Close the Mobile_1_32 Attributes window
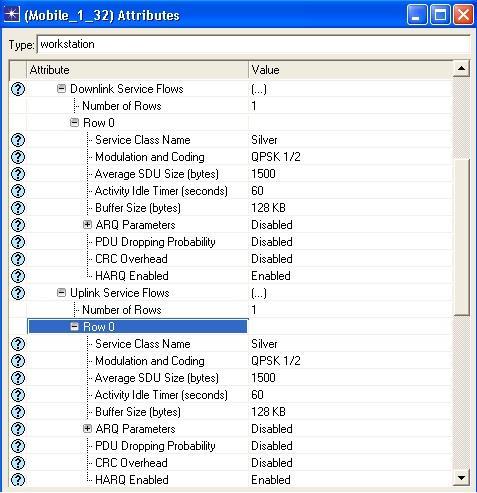 pos(463,15)
